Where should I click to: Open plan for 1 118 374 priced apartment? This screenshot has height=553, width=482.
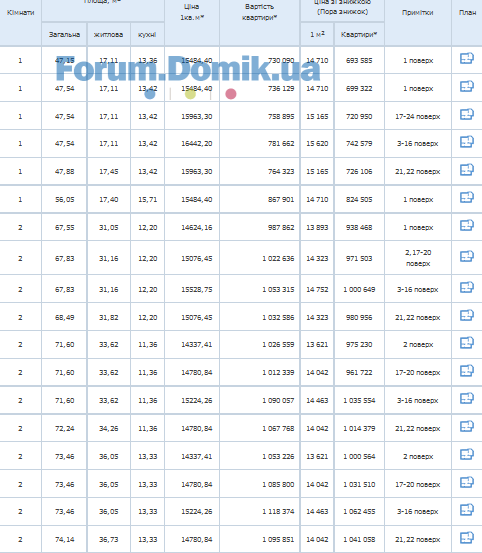pos(466,509)
